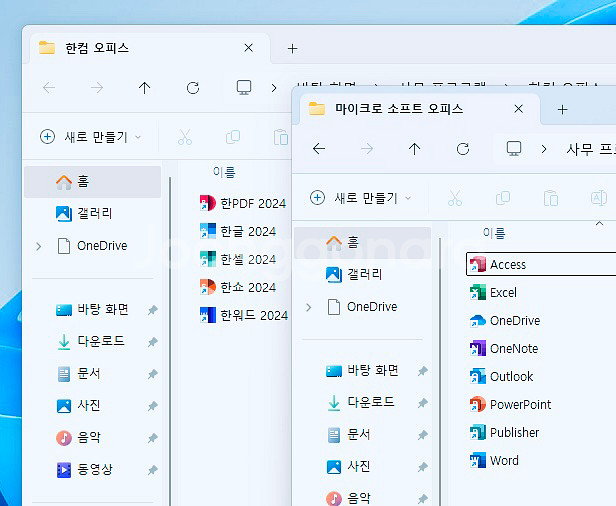Go up one level in 한컴 오피스 window
This screenshot has height=506, width=616.
145,88
